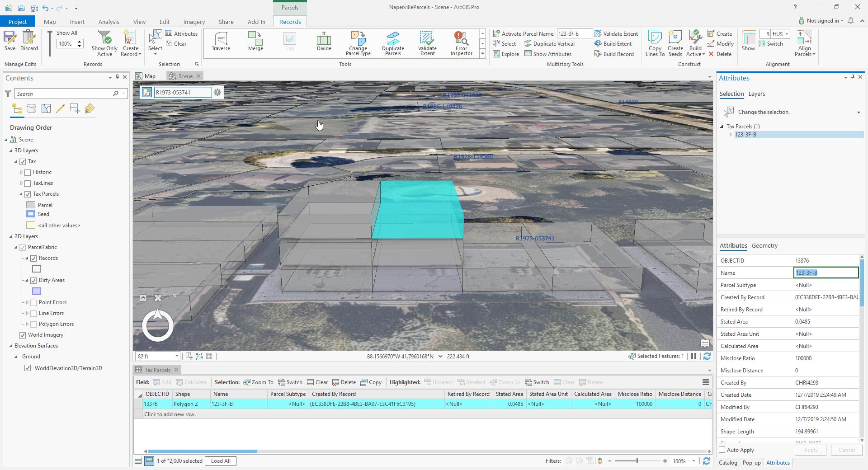868x470 pixels.
Task: Open the Change the selection dropdown
Action: 858,112
